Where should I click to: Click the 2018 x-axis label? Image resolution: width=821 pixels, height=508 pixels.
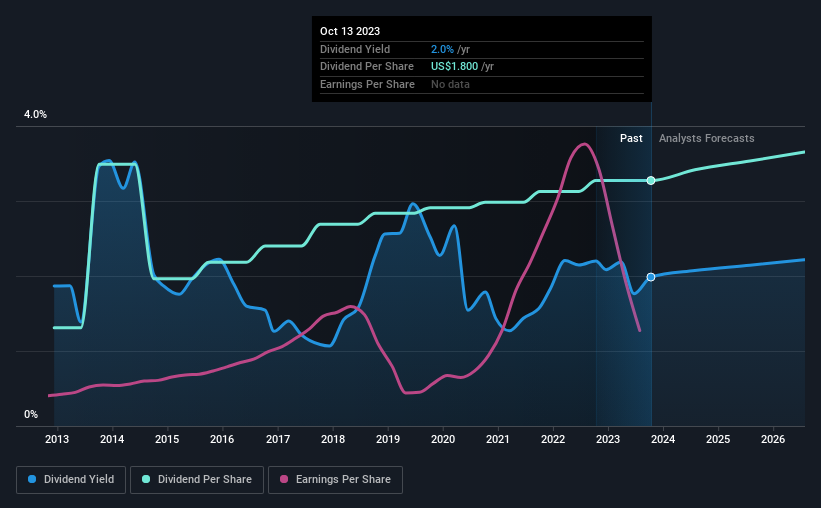coord(332,439)
